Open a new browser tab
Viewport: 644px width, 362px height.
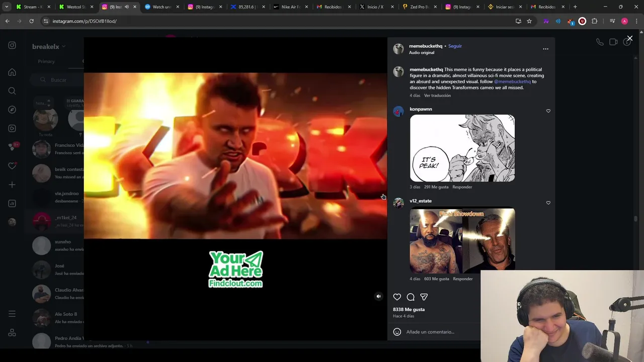(575, 7)
